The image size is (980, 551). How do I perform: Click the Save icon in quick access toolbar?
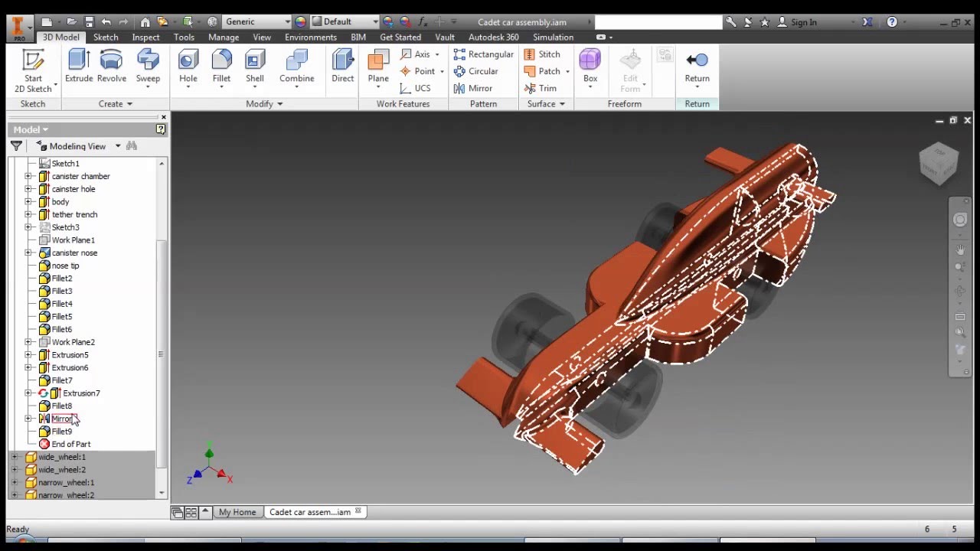89,22
